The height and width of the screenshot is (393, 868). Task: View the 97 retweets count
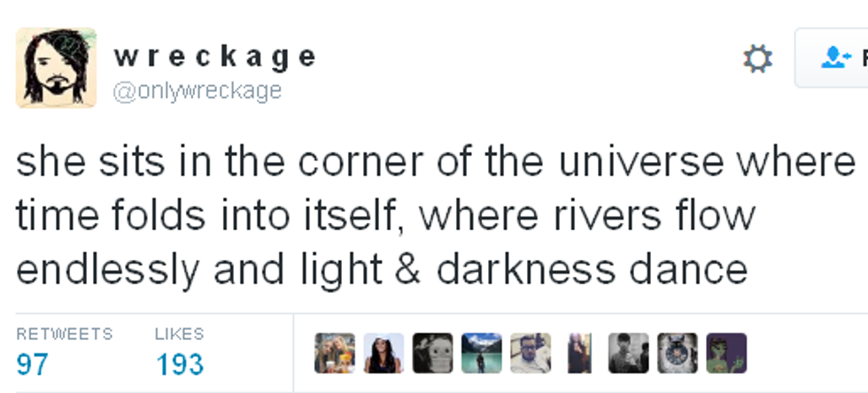pos(33,364)
